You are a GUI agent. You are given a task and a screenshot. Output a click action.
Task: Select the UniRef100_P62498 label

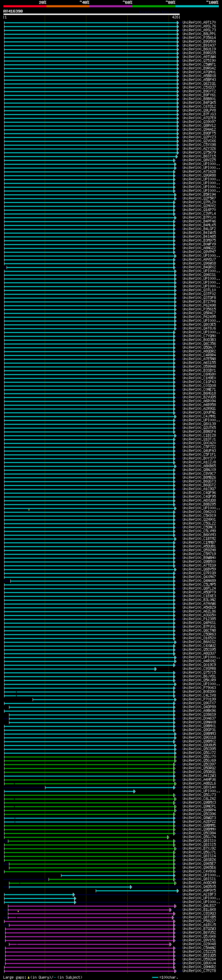click(199, 306)
